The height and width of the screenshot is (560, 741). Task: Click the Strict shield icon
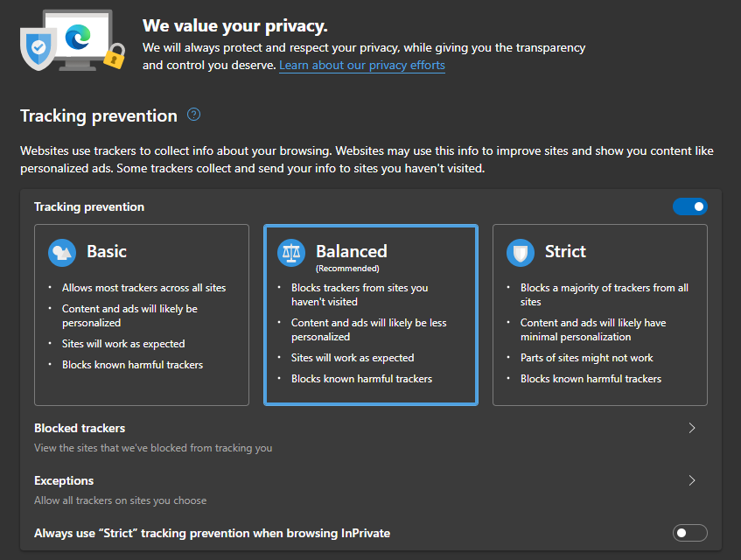(521, 252)
